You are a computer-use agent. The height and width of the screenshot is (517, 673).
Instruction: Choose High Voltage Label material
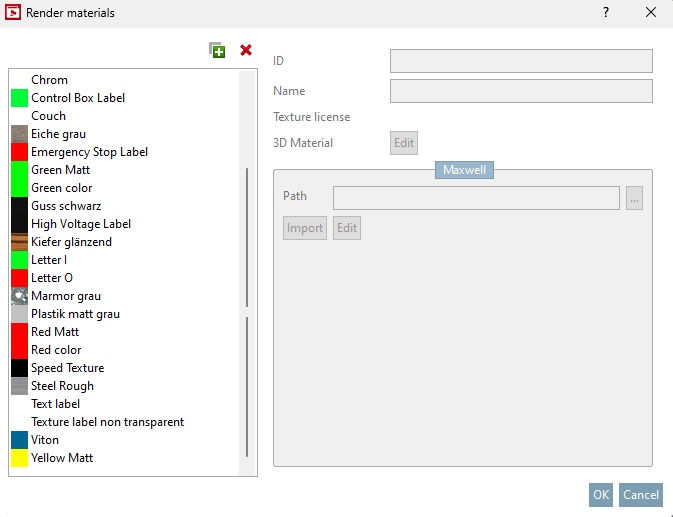(81, 224)
